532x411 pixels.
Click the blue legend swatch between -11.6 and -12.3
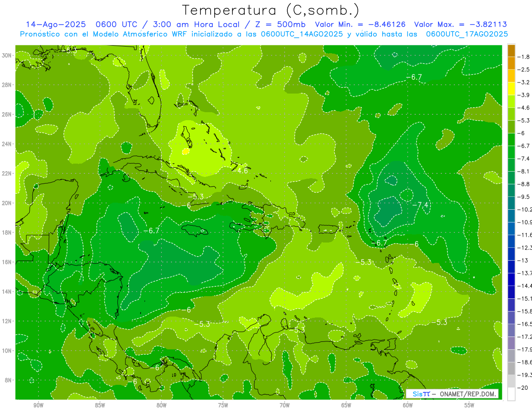[511, 241]
